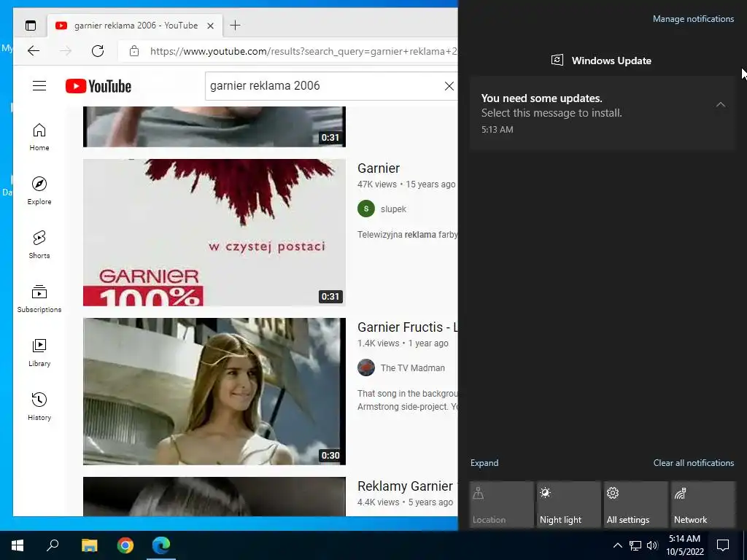Screen dimensions: 747x560
Task: Open Subscriptions in YouTube sidebar
Action: coord(39,298)
